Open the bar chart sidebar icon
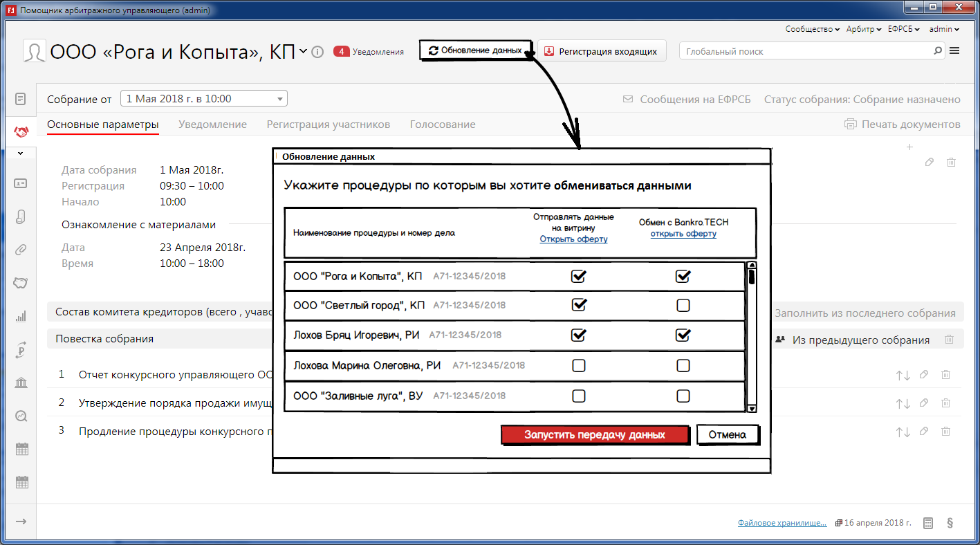This screenshot has width=980, height=545. coord(21,316)
